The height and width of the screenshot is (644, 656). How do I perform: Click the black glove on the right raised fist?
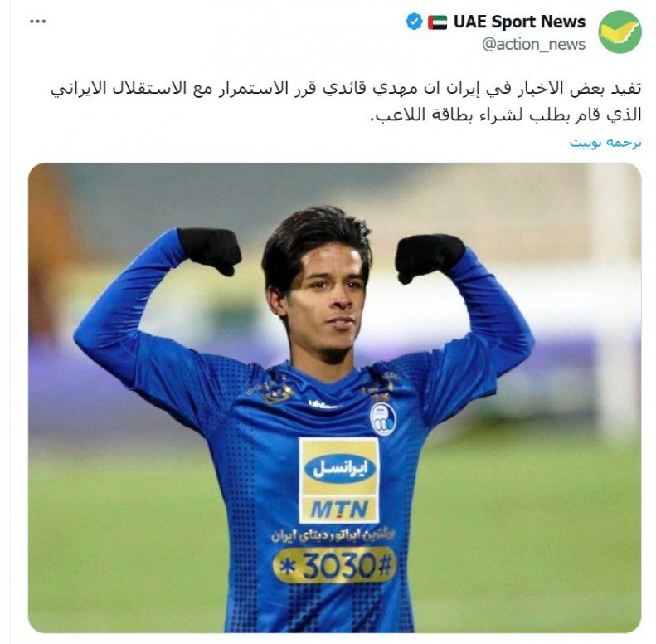coord(429,256)
